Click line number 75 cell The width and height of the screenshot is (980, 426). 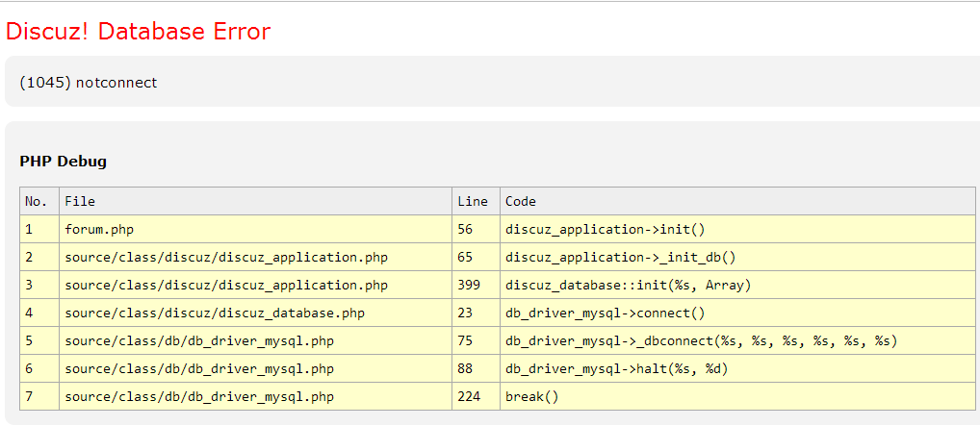point(466,341)
